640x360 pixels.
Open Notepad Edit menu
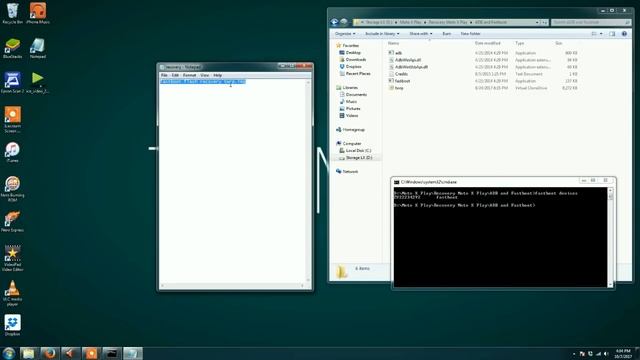pos(175,75)
